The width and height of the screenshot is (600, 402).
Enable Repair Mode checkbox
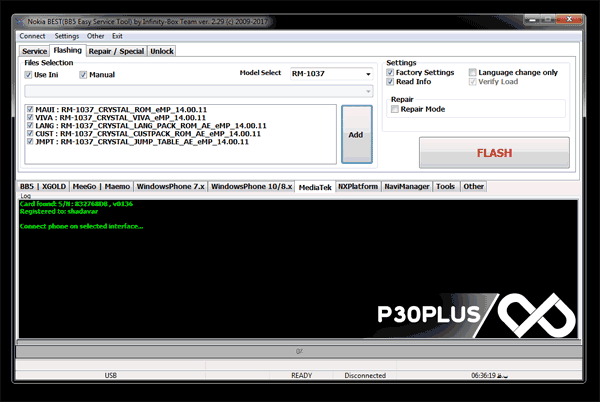tap(395, 109)
